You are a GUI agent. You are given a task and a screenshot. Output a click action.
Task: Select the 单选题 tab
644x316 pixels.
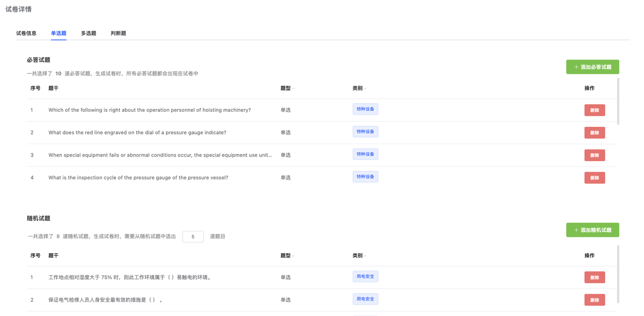(x=58, y=33)
